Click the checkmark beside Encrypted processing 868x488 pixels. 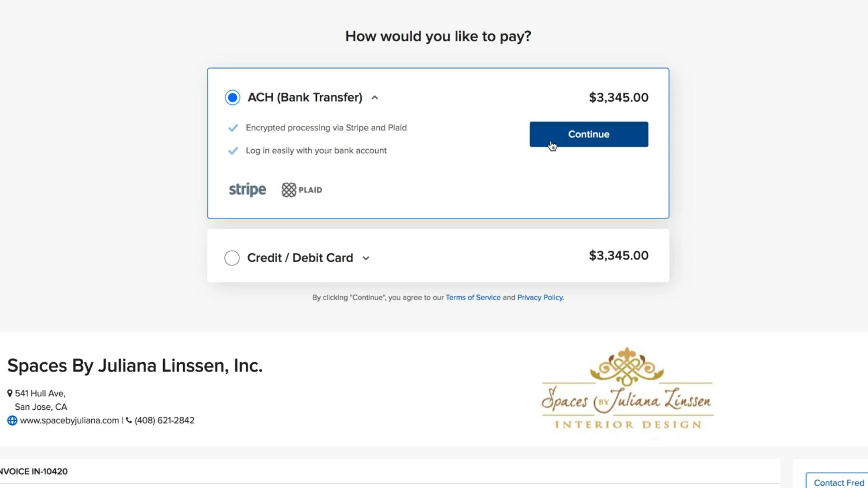pyautogui.click(x=233, y=128)
